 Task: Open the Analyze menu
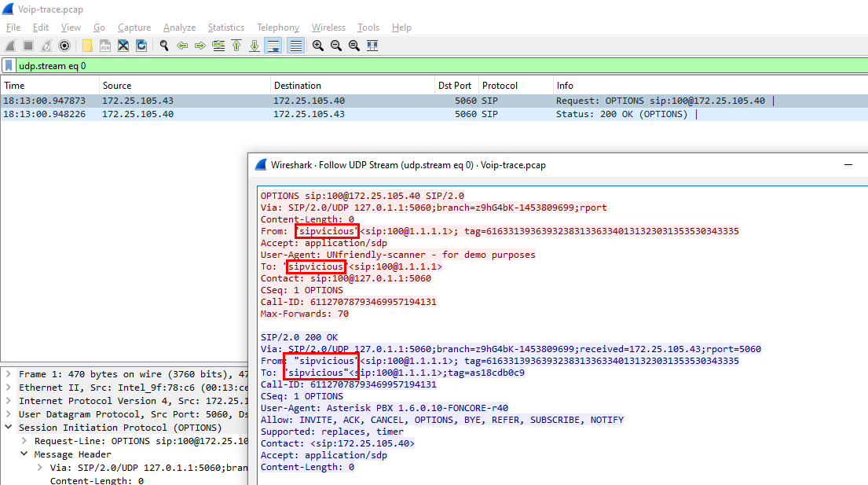[x=179, y=28]
